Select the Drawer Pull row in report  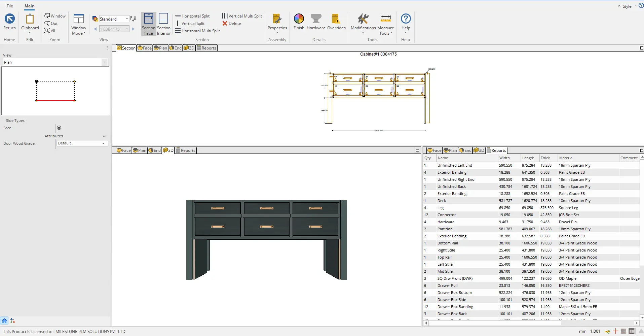click(531, 285)
